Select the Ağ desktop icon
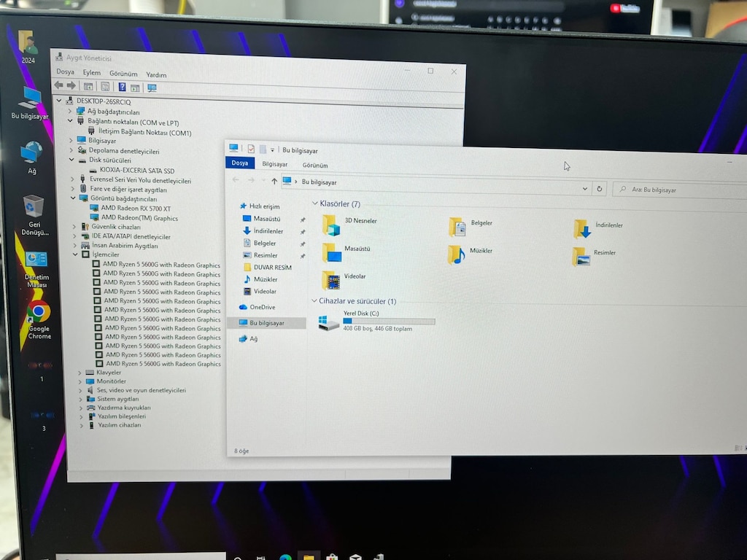 pos(31,157)
